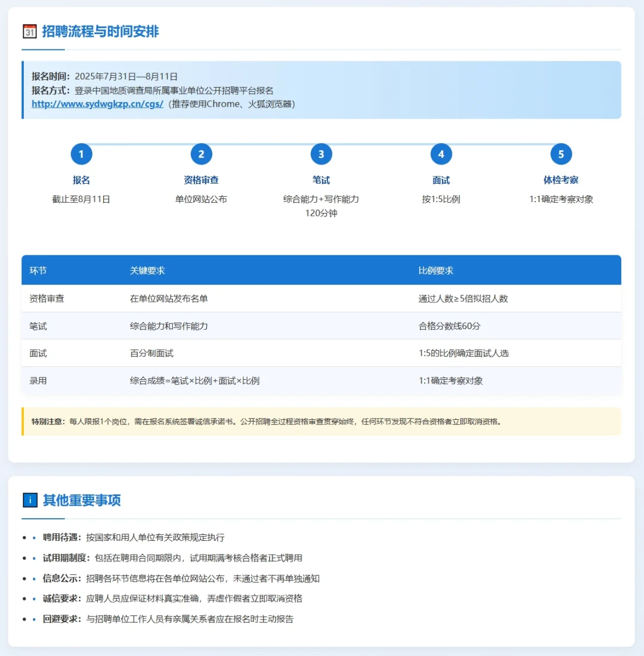Click the text 120分钟
This screenshot has height=656, width=644.
click(321, 213)
